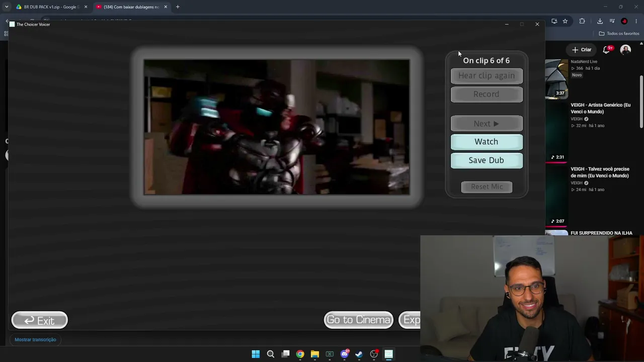Click the Reset Mic button

click(487, 187)
